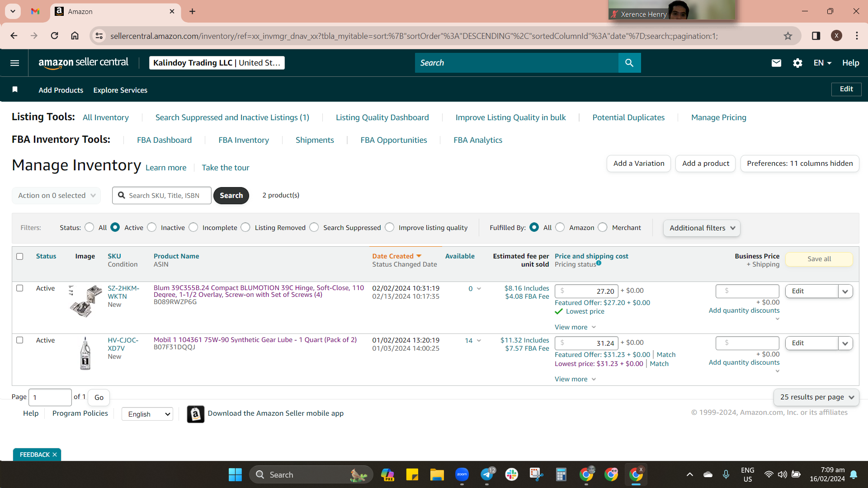Select the Mobil 1 Gear Lube row checkbox
Viewport: 868px width, 488px height.
pyautogui.click(x=19, y=340)
